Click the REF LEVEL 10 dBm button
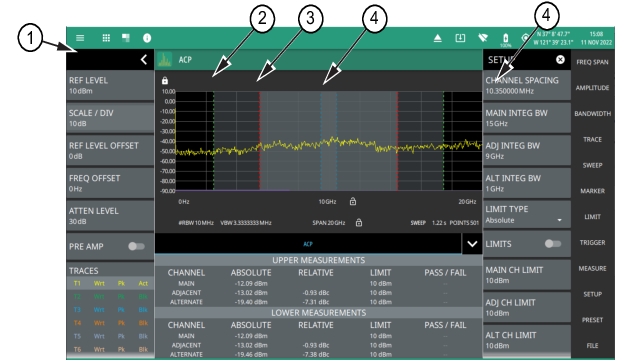 tap(110, 85)
